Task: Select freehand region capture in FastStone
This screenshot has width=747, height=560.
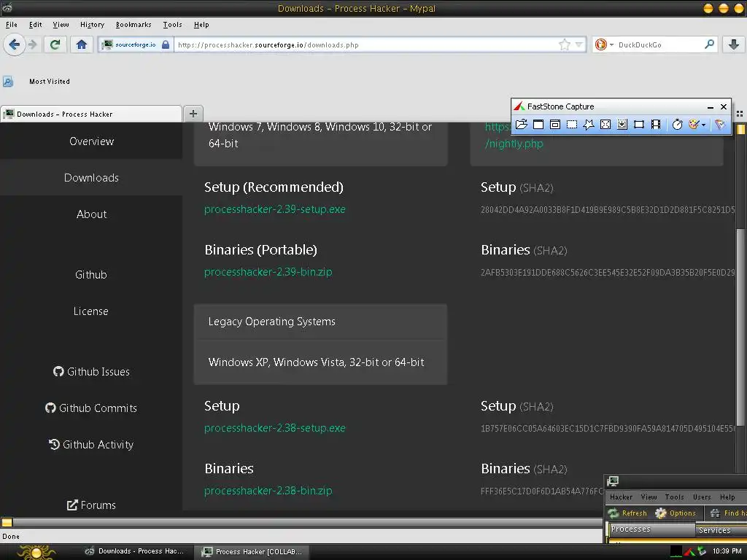Action: [589, 124]
